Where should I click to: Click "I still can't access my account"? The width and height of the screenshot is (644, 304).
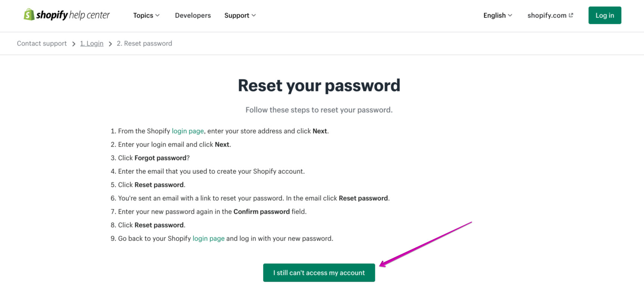click(x=319, y=273)
